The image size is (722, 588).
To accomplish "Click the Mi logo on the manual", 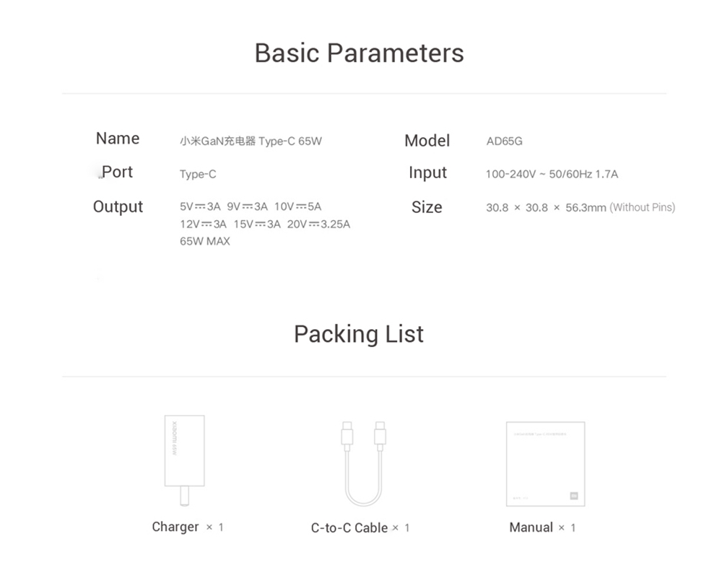I will pyautogui.click(x=574, y=496).
